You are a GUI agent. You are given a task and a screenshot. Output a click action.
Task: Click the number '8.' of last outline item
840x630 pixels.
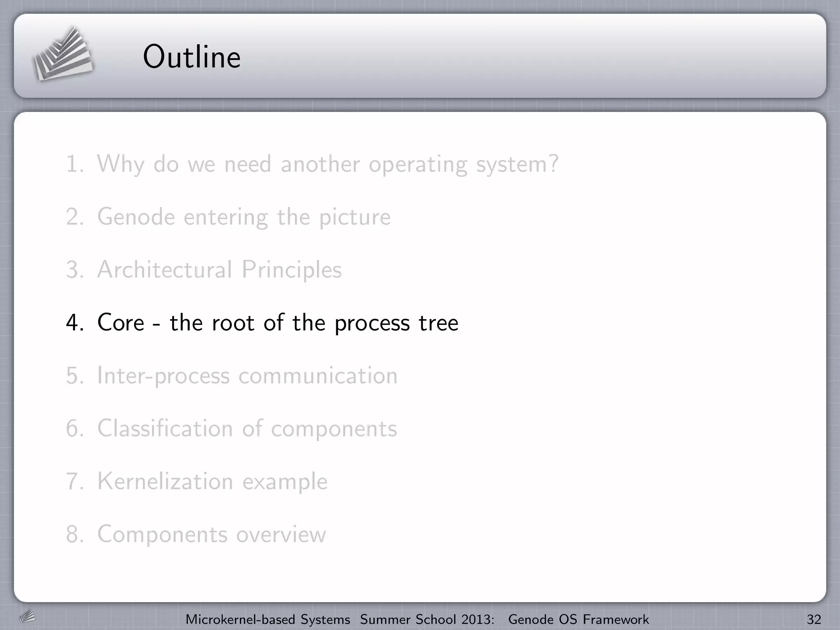coord(75,534)
